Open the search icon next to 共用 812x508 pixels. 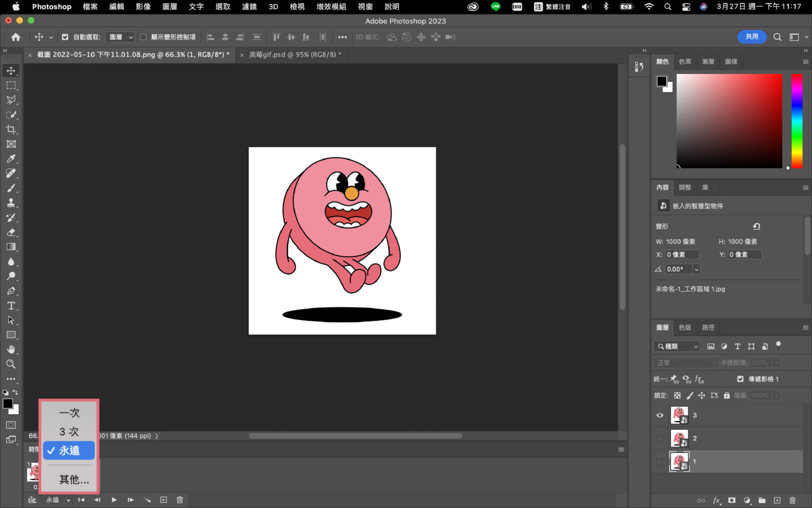click(777, 37)
